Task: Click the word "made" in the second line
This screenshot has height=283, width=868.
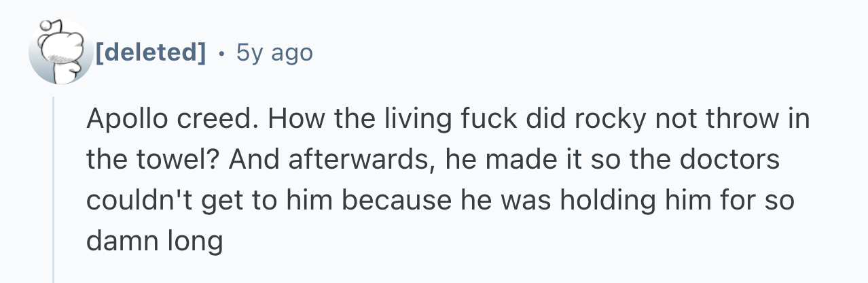Action: click(521, 161)
